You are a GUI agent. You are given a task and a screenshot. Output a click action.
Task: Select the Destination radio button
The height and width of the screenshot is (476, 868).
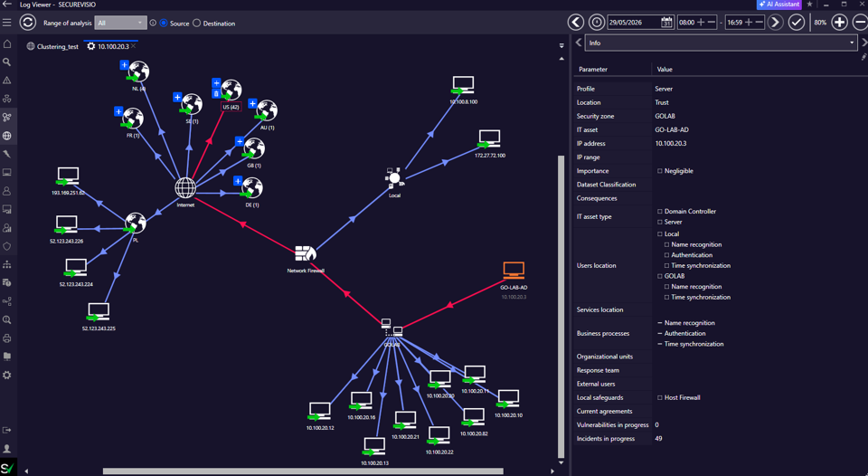196,24
